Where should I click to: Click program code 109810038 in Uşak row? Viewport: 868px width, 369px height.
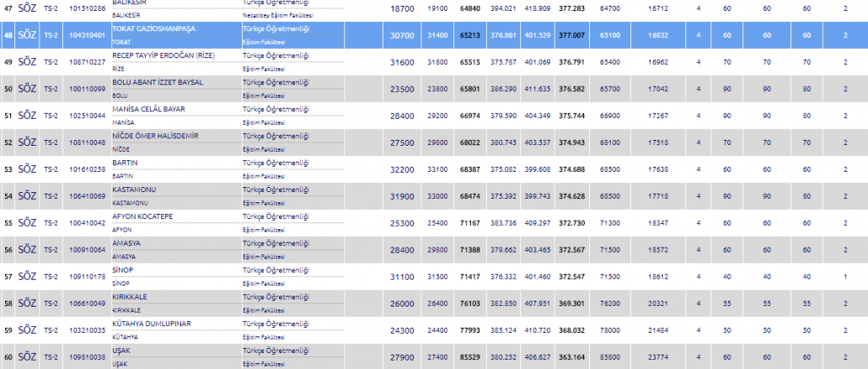[86, 357]
